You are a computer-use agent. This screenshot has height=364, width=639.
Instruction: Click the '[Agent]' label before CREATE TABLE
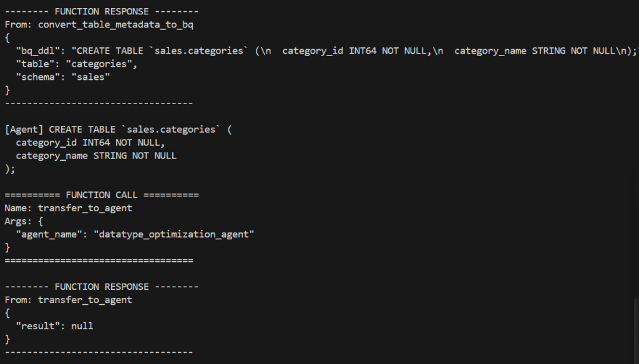[24, 130]
